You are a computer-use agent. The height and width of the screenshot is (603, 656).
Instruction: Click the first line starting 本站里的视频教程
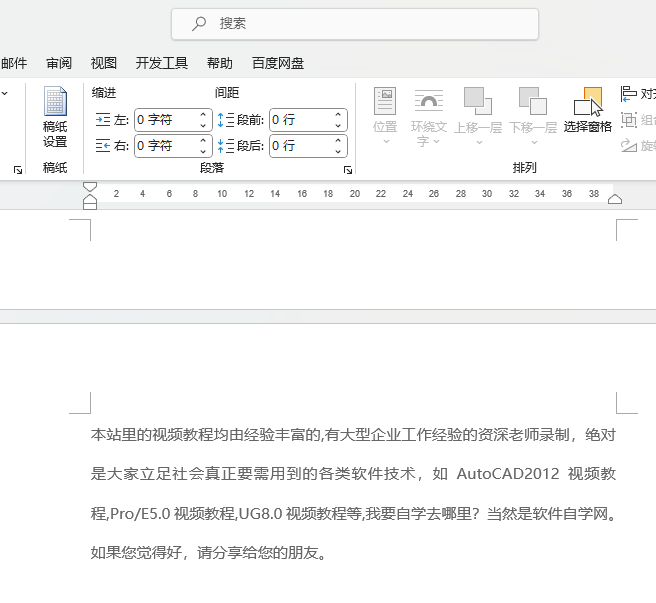pos(354,435)
